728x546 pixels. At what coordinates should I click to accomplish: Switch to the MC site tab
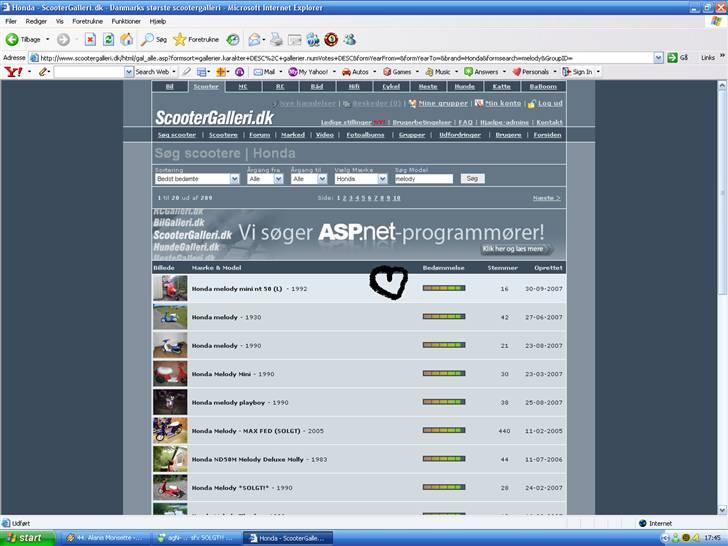click(242, 87)
